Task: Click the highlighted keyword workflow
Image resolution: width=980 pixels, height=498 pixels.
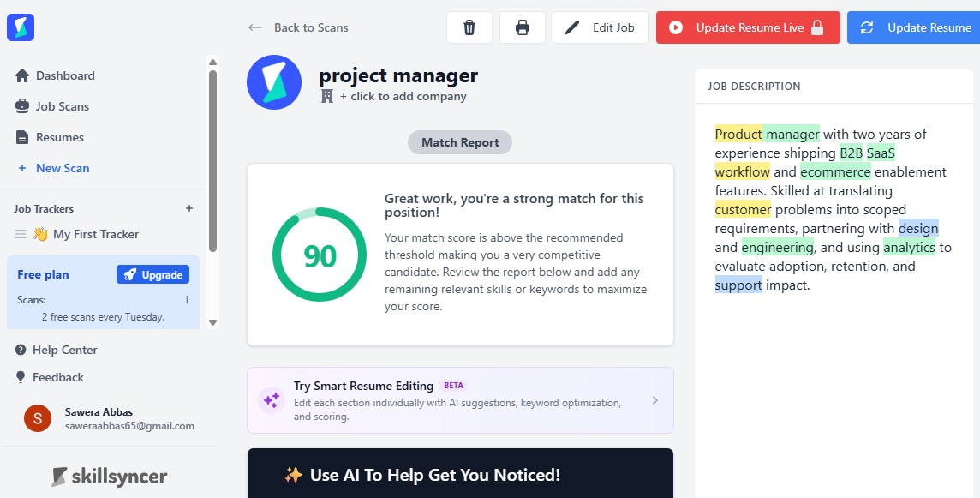Action: click(743, 171)
